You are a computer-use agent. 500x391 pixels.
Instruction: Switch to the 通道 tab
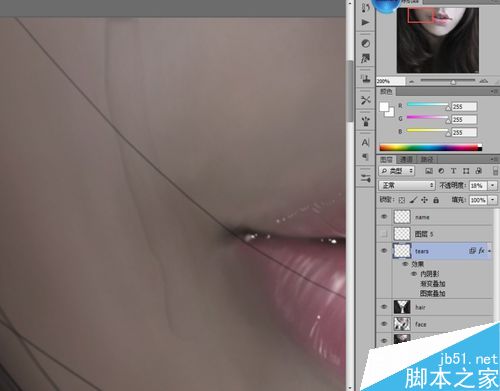(x=406, y=160)
